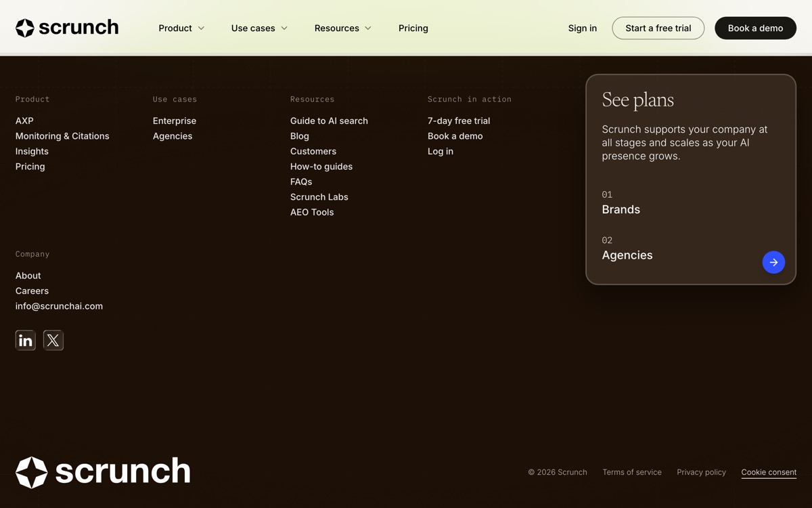Click the info@scrunchai.com email link

(59, 306)
